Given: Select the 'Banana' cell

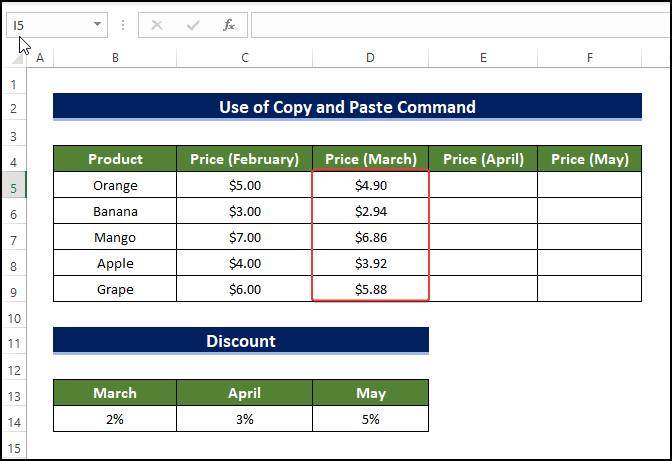Looking at the screenshot, I should [x=115, y=211].
